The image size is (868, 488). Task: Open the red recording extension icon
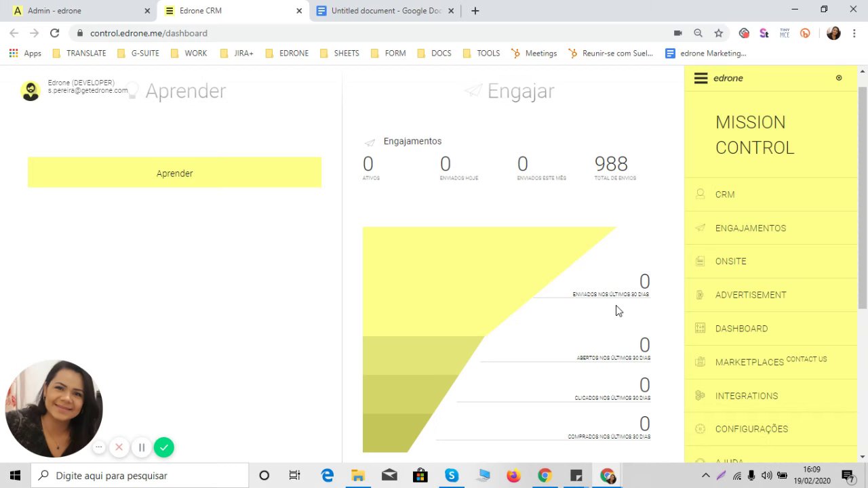(744, 33)
